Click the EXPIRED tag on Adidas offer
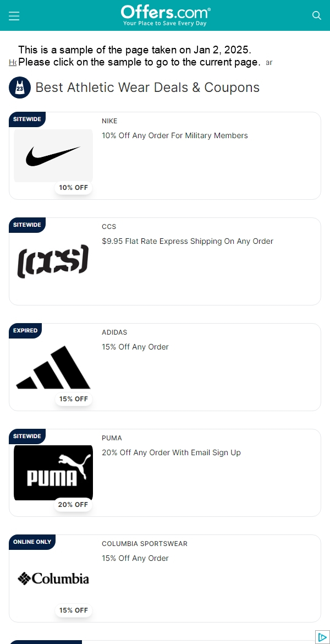Viewport: 330px width, 644px height. coord(25,331)
